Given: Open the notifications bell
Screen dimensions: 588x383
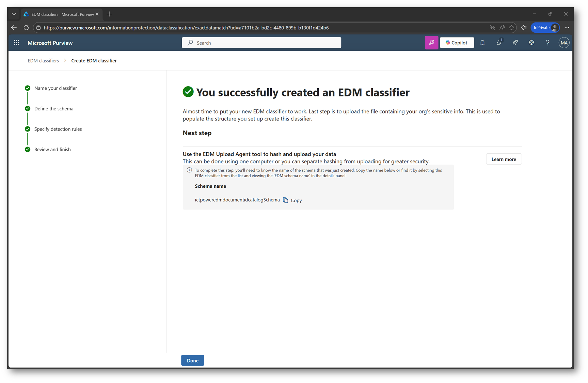Looking at the screenshot, I should point(482,43).
